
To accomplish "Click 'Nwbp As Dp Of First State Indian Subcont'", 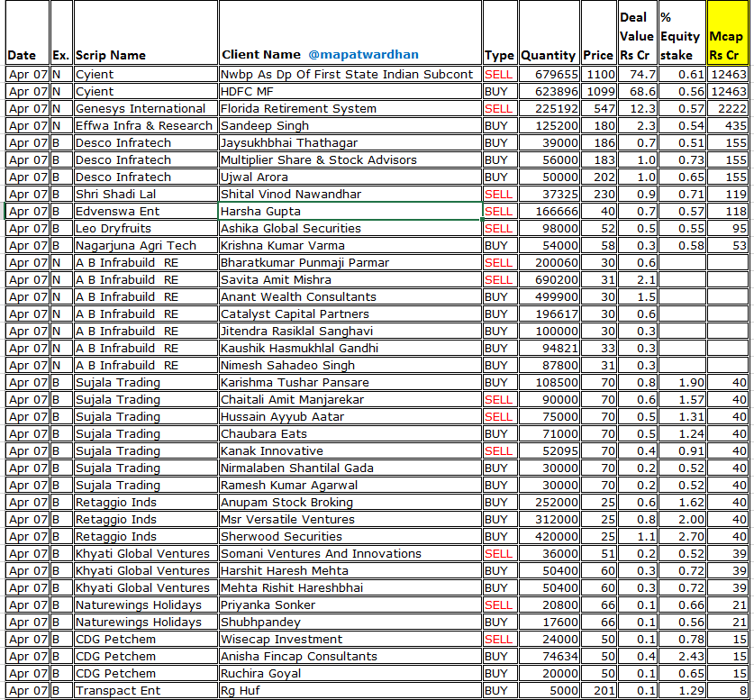I will click(350, 75).
